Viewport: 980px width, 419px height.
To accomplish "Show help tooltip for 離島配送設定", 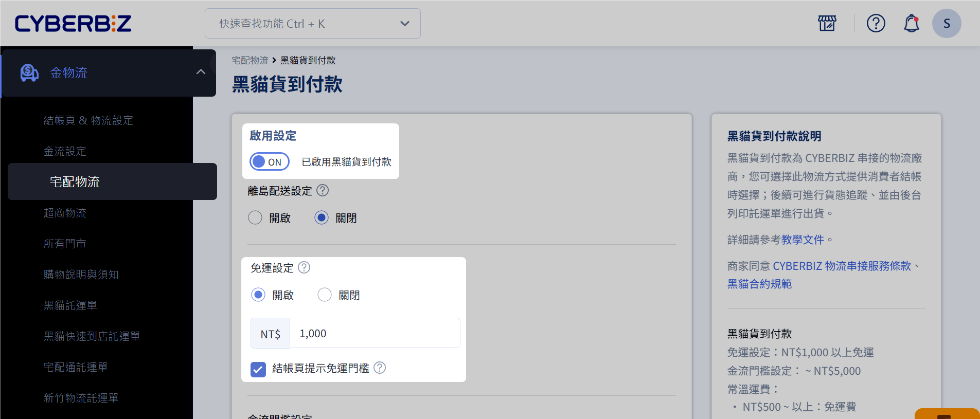I will pos(323,191).
